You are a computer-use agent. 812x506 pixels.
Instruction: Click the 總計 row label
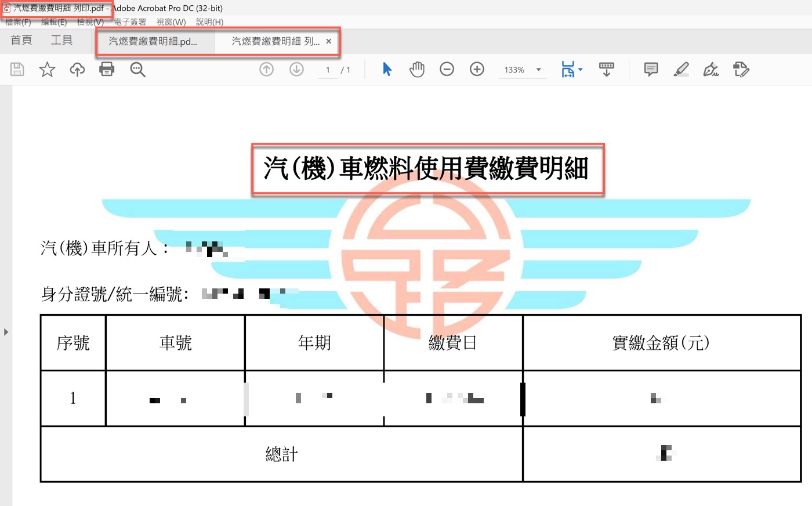[x=282, y=454]
